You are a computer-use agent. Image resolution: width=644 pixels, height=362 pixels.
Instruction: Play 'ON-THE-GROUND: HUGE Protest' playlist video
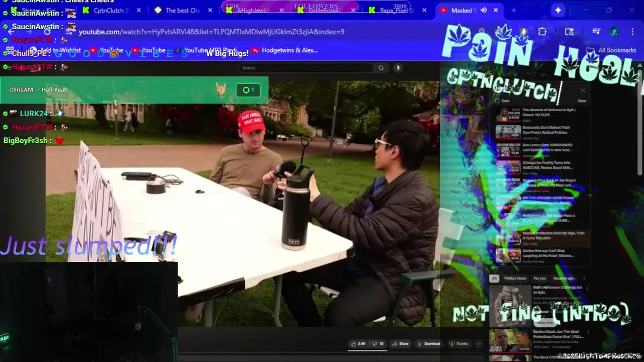click(x=541, y=203)
